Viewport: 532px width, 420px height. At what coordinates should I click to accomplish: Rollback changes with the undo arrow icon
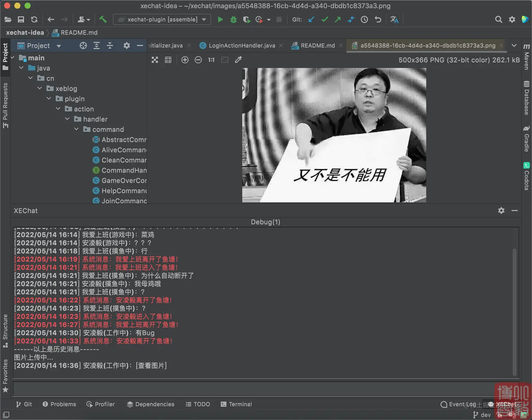pos(378,19)
